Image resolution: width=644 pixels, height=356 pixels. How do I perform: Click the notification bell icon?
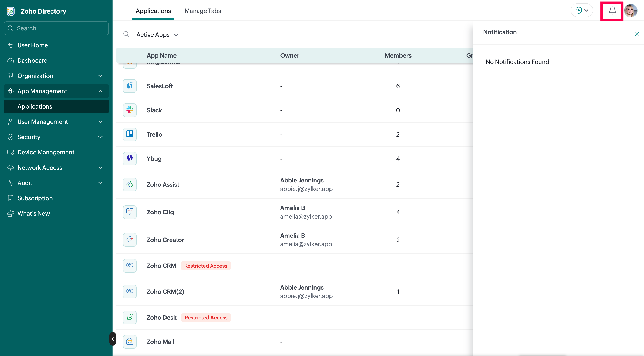[x=612, y=10]
